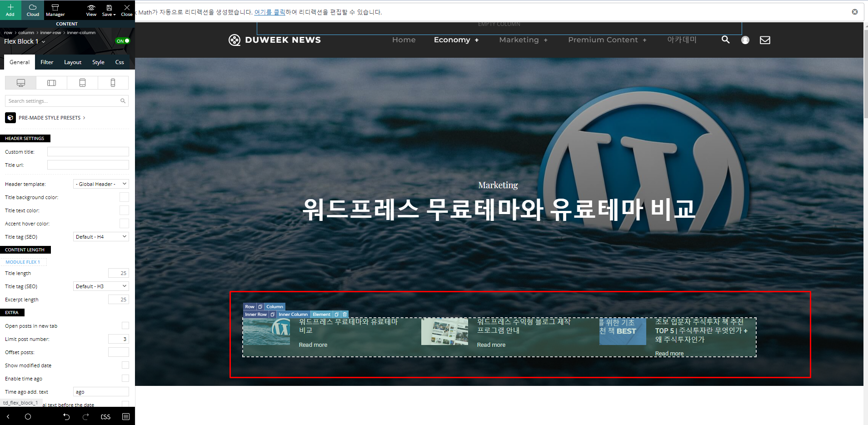Open the live CSS editor
Viewport: 868px width, 425px height.
pos(105,417)
